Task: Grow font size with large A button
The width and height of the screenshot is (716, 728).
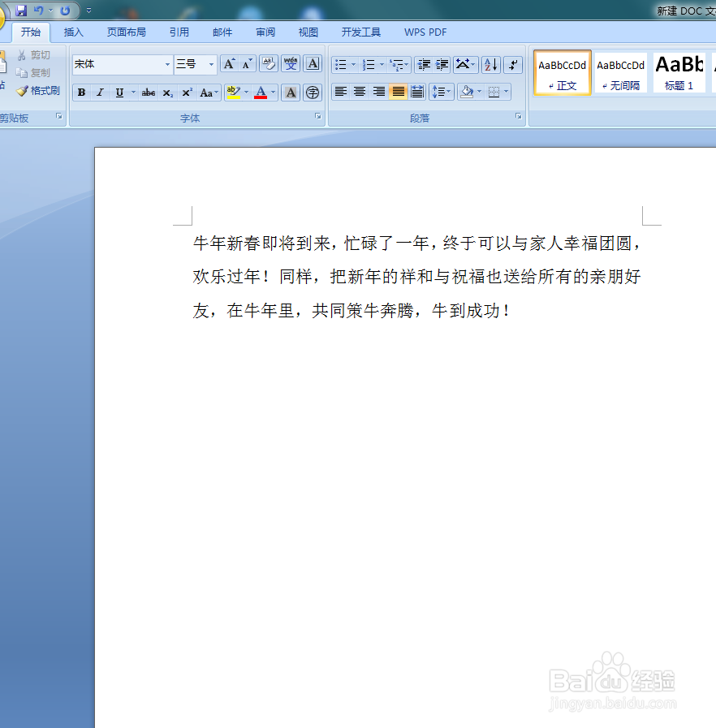Action: [x=229, y=64]
